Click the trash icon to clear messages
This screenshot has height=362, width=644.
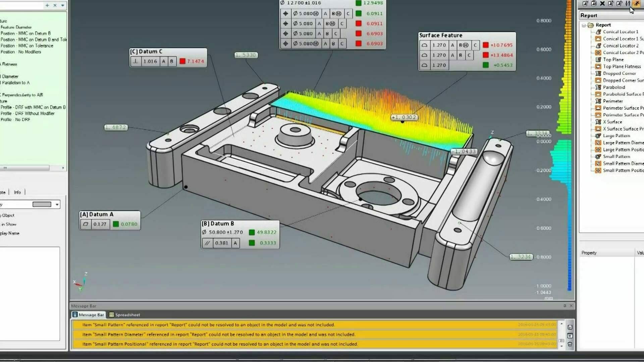point(570,344)
